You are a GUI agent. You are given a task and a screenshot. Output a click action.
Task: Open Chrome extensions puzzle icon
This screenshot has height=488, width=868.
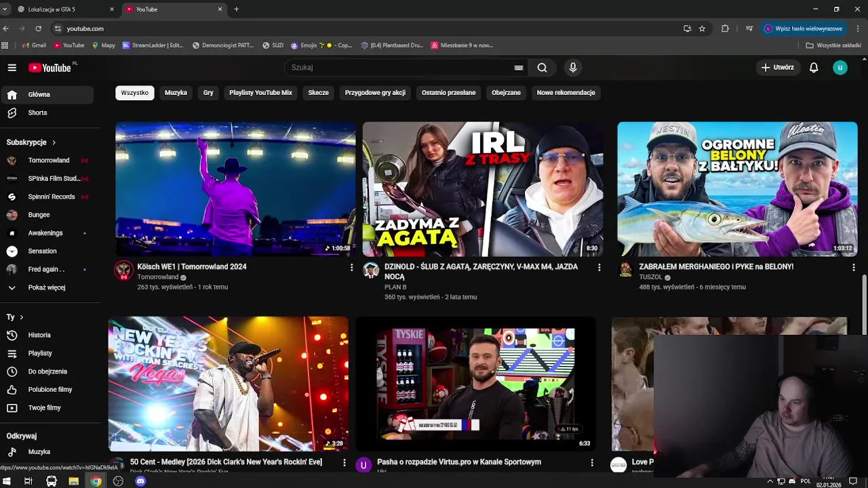[x=725, y=28]
